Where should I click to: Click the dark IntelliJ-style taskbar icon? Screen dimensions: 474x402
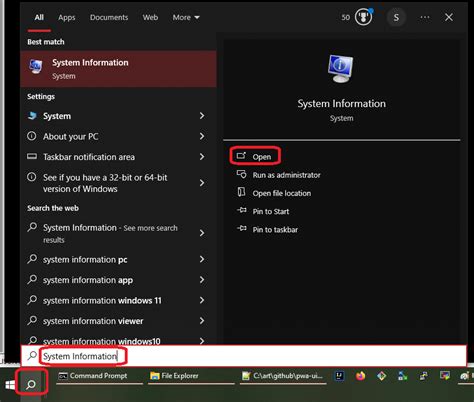(x=339, y=376)
